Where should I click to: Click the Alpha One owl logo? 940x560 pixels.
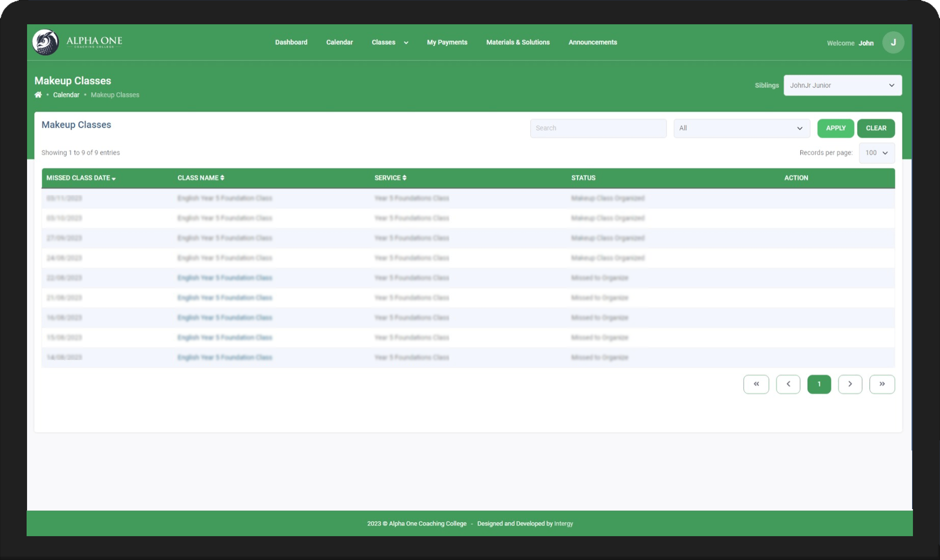coord(46,42)
